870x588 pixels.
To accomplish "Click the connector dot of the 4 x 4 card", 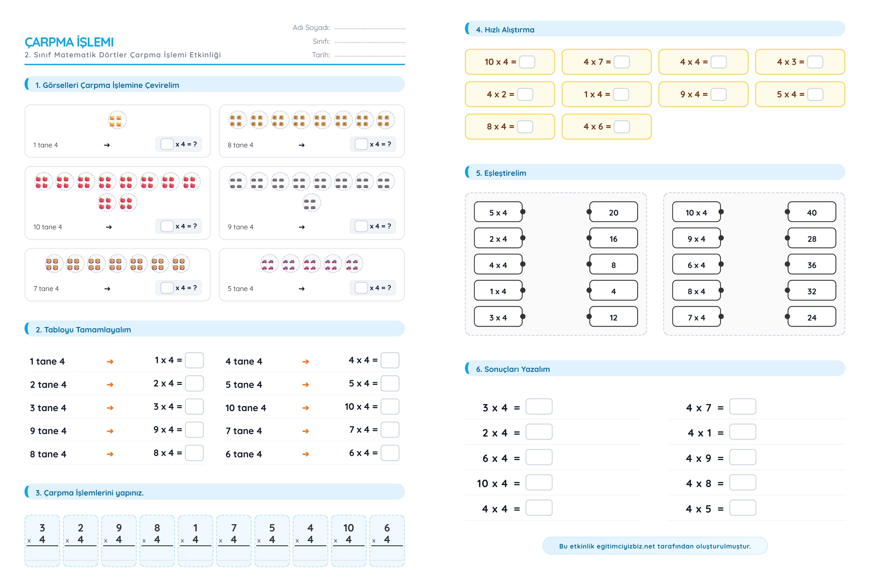I will [523, 264].
